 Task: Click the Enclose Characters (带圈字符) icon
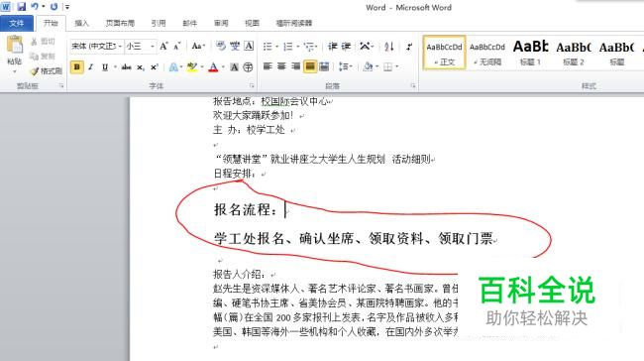coord(248,66)
